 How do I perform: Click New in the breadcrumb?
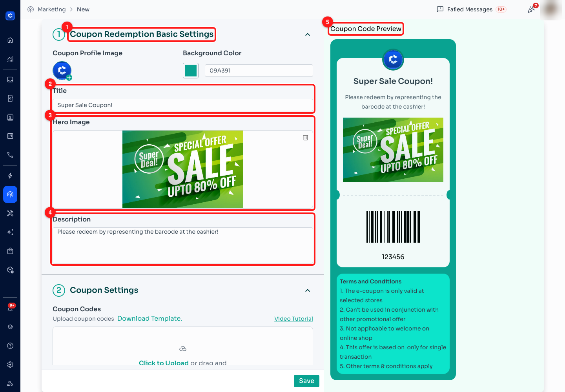point(83,9)
